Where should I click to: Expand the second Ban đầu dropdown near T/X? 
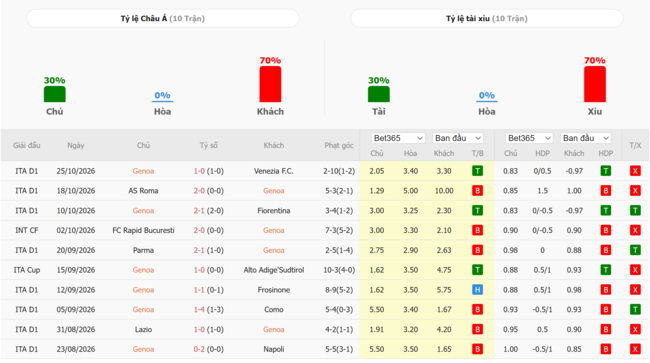click(586, 138)
